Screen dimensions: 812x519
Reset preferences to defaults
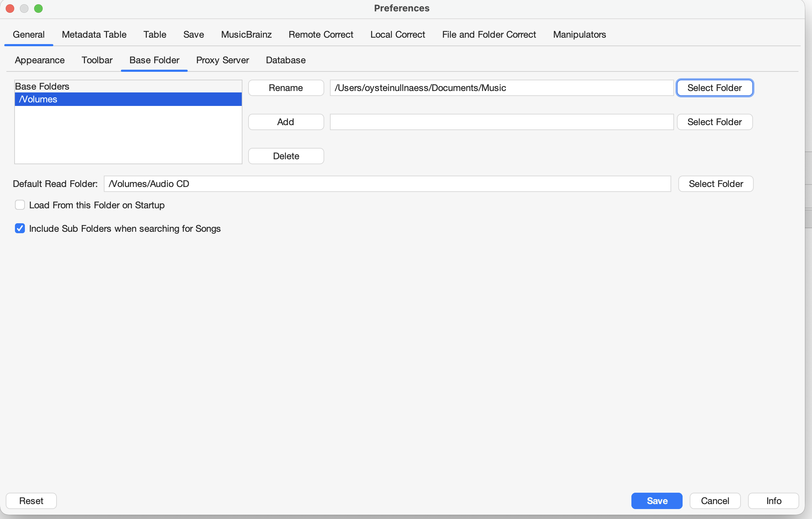31,501
